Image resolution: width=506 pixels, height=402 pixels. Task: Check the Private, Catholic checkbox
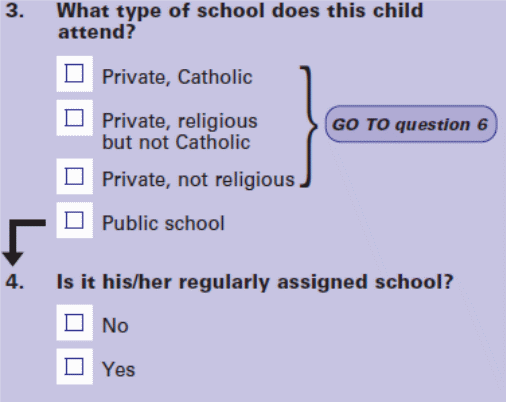coord(74,73)
